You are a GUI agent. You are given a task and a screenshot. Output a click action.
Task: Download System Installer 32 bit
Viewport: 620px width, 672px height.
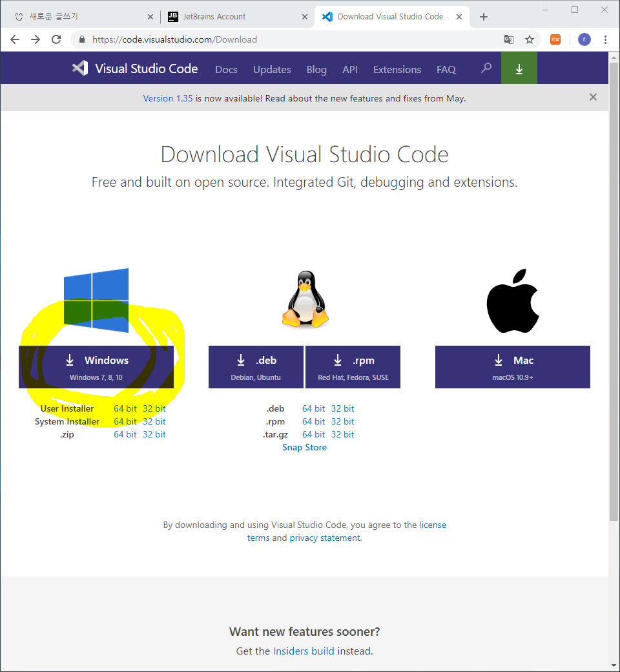pyautogui.click(x=154, y=421)
